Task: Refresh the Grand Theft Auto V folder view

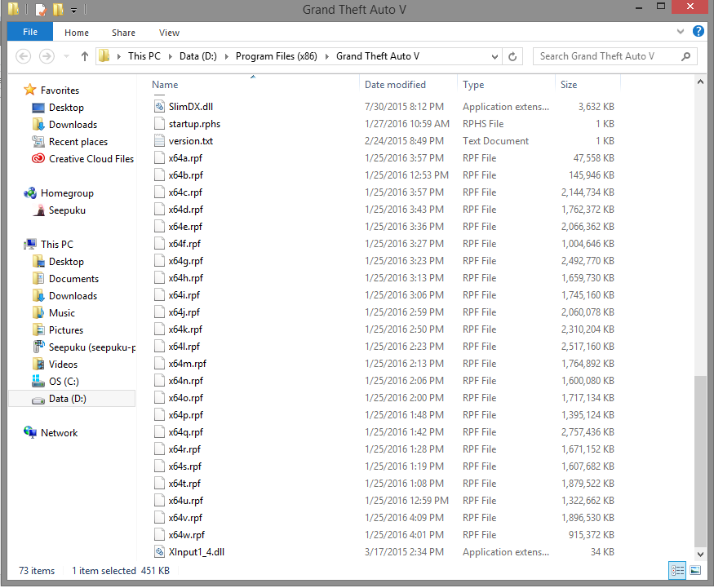Action: pyautogui.click(x=512, y=56)
